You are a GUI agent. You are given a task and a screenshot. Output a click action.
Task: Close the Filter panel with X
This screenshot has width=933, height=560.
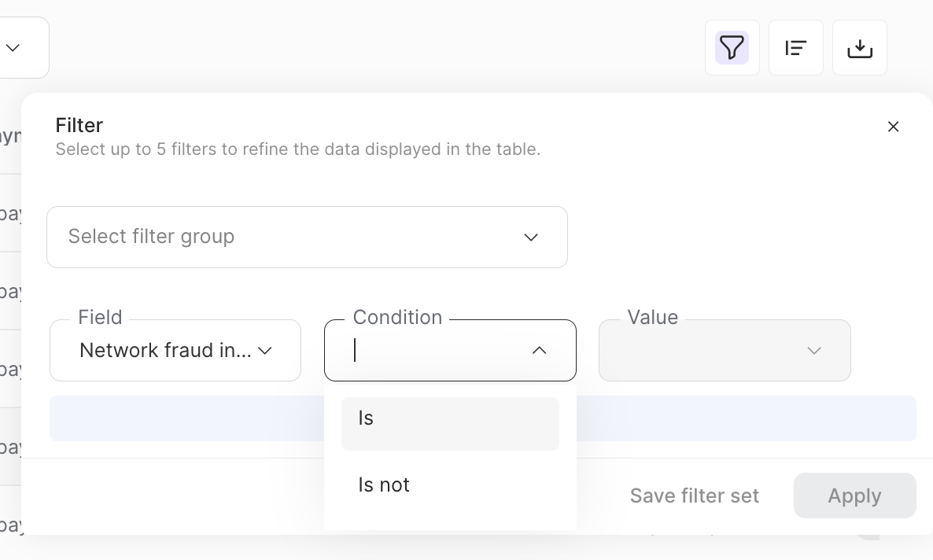click(893, 127)
